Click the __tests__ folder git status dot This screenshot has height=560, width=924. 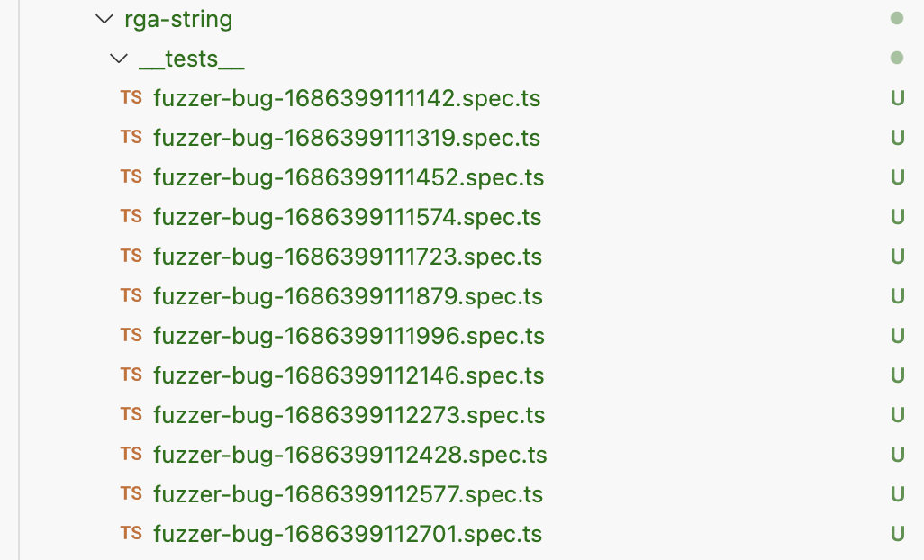point(896,59)
